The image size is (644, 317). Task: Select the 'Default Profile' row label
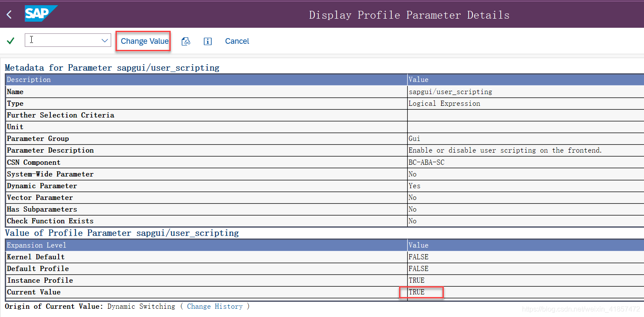click(38, 268)
